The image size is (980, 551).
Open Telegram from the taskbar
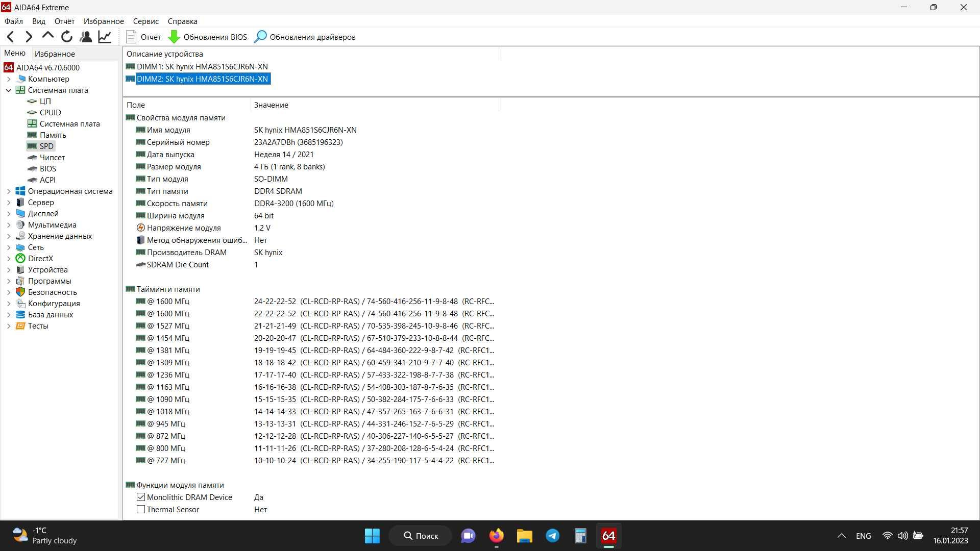pos(552,536)
